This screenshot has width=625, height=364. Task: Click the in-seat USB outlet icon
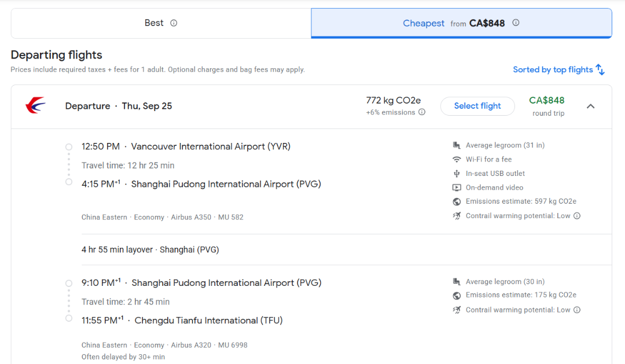pyautogui.click(x=457, y=174)
